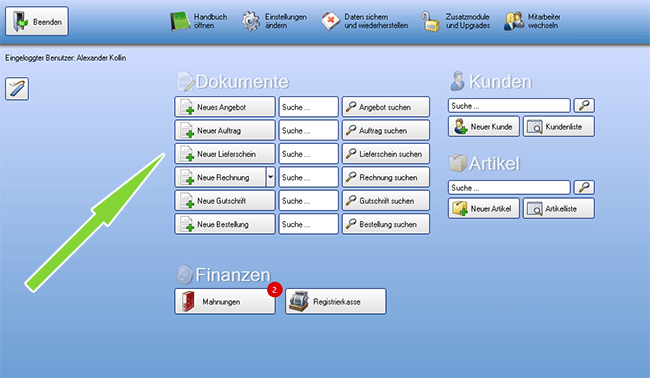This screenshot has height=378, width=650.
Task: Add a Neuer Kunde
Action: pos(483,126)
